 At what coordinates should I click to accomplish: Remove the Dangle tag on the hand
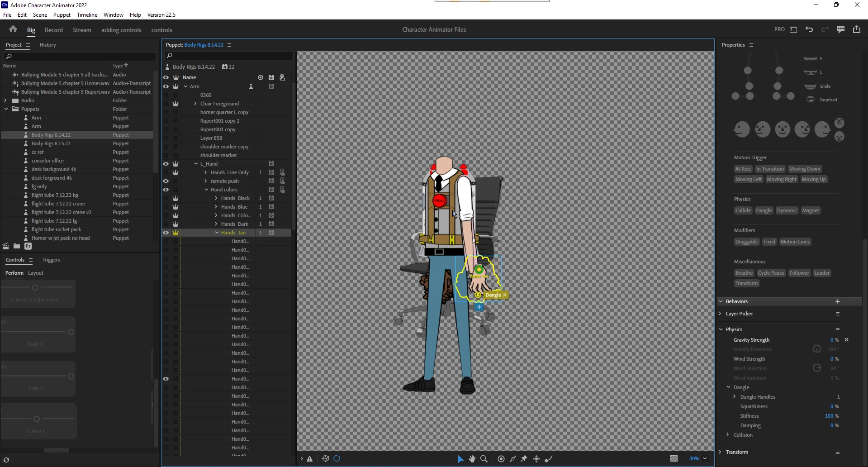tap(505, 295)
